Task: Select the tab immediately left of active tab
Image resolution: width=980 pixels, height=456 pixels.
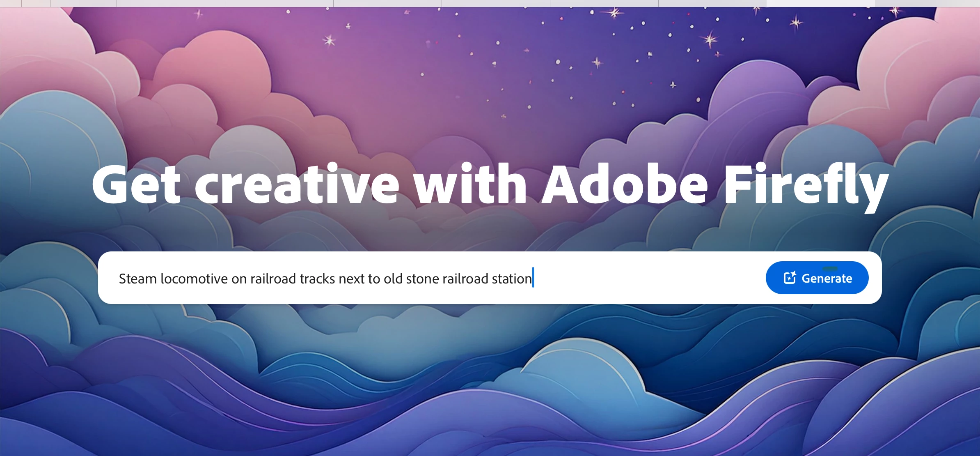Action: click(712, 3)
